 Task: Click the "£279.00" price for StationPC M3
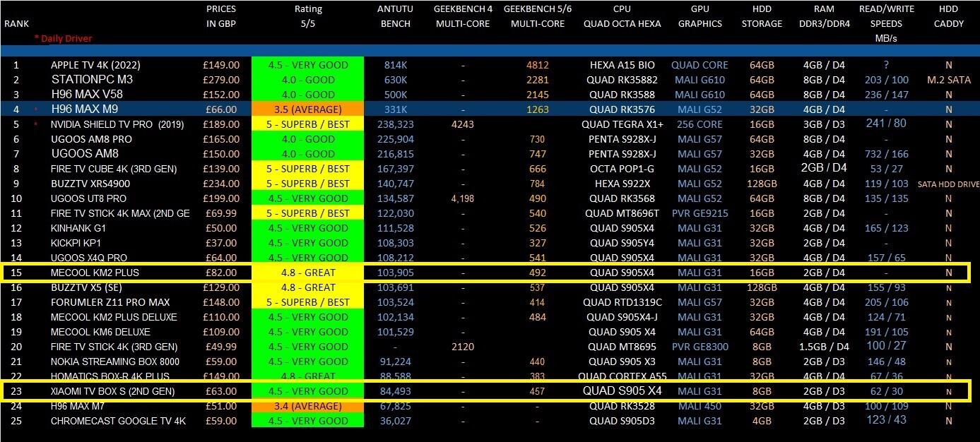coord(221,80)
